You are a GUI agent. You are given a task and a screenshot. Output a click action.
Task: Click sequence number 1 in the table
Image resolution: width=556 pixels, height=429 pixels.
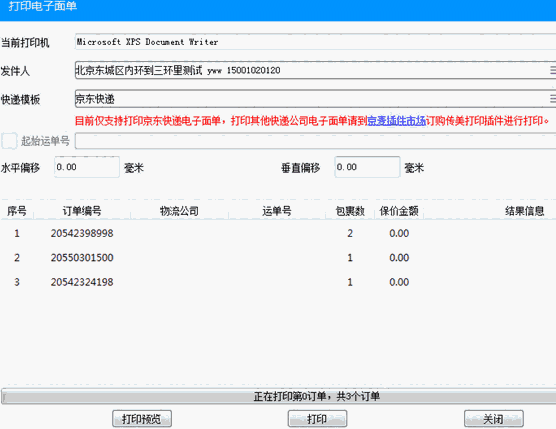click(17, 233)
